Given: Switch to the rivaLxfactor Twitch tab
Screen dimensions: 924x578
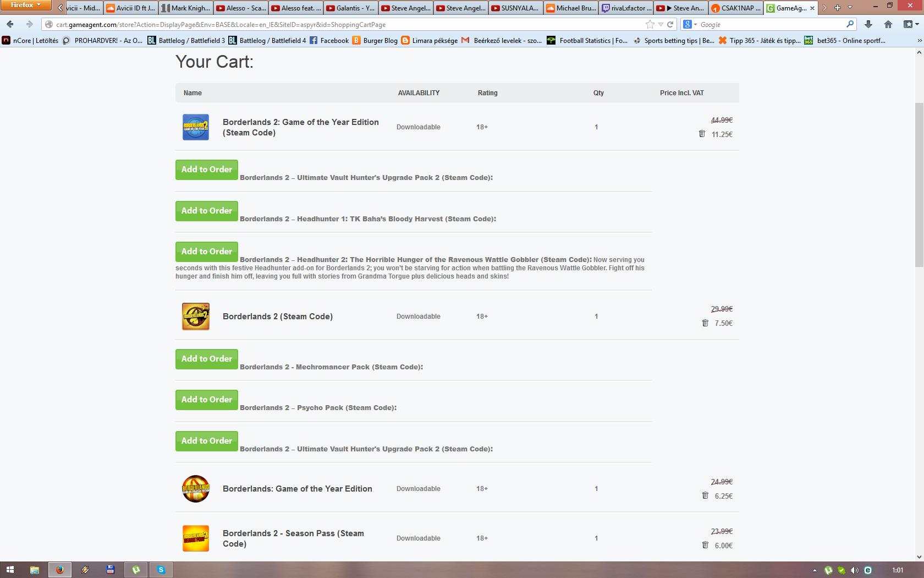Looking at the screenshot, I should pyautogui.click(x=625, y=8).
